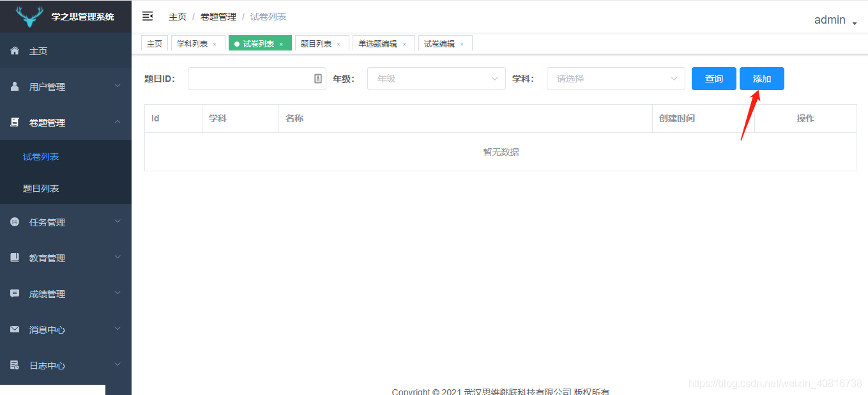Collapse the sidebar with the hamburger icon

pyautogui.click(x=148, y=16)
